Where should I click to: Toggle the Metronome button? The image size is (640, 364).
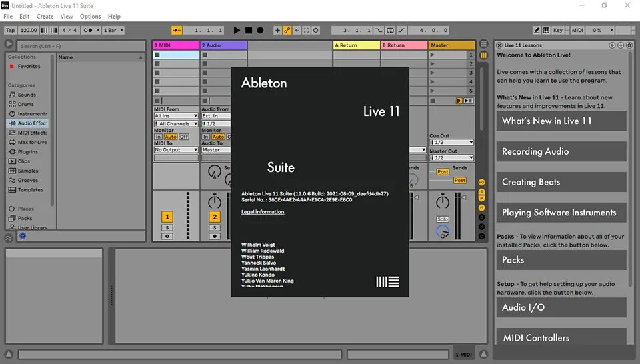coord(88,30)
